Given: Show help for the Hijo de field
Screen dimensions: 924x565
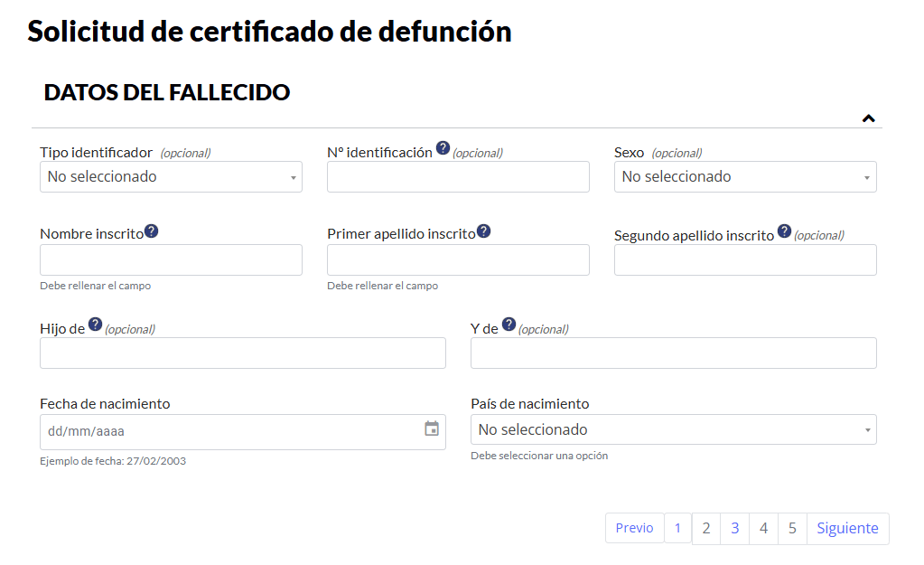Looking at the screenshot, I should click(x=93, y=324).
